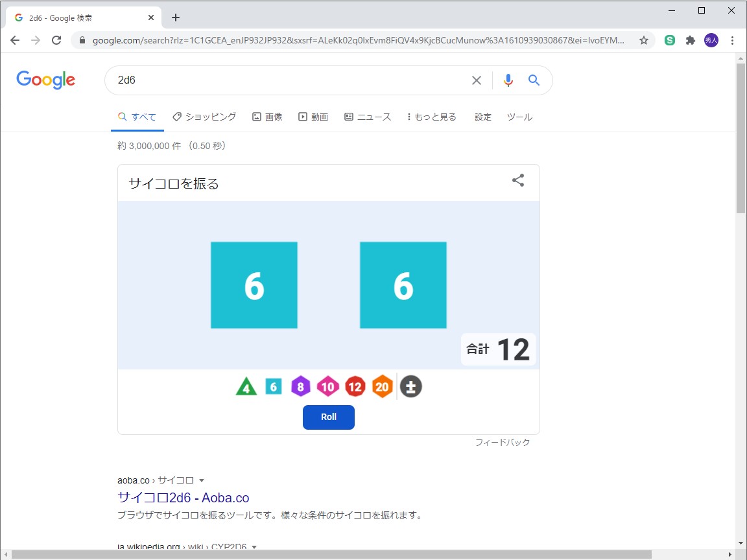This screenshot has width=747, height=560.
Task: Select the d12 dice icon
Action: tap(355, 386)
